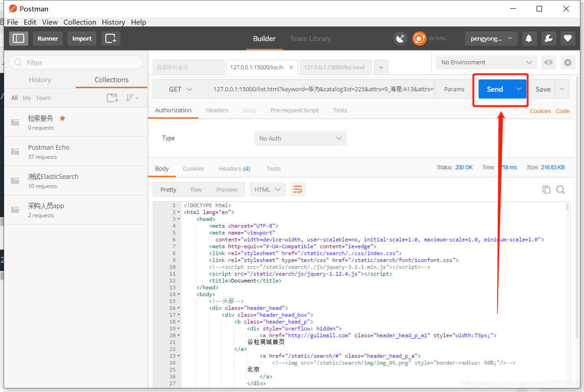Open the interceptor satellite icon
The width and height of the screenshot is (584, 392).
pyautogui.click(x=400, y=39)
